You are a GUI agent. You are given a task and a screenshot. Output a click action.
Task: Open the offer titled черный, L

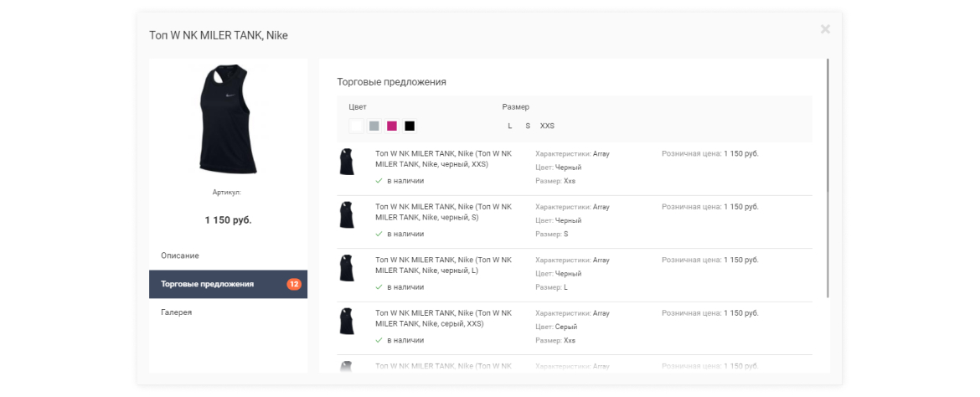click(443, 265)
